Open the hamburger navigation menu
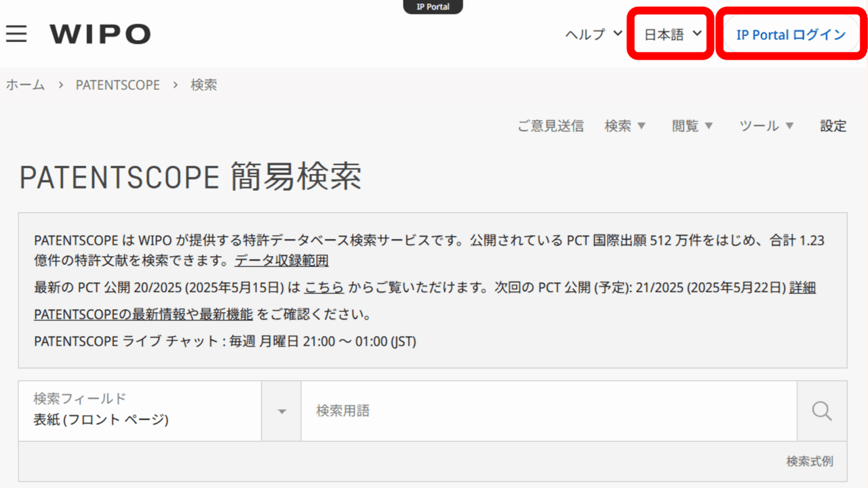 (16, 34)
